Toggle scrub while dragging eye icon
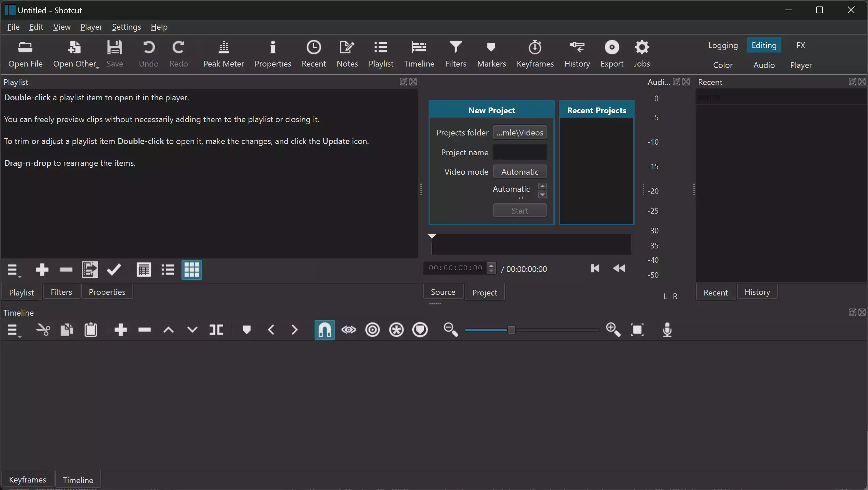Screen dimensions: 868x490 tap(348, 330)
